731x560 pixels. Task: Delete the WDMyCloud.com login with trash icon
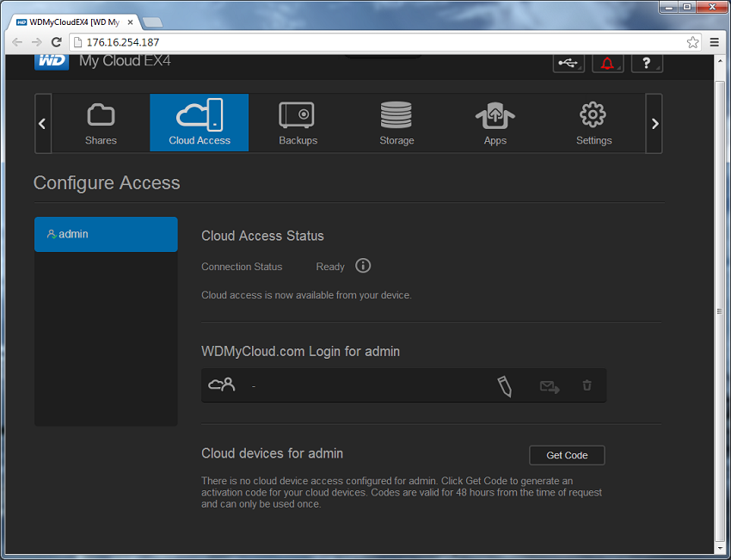point(587,385)
